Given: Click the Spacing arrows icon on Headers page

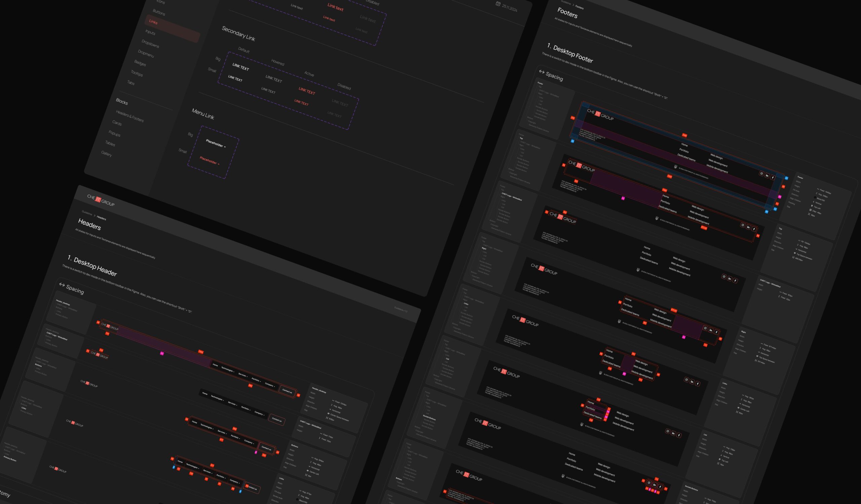Looking at the screenshot, I should 62,284.
